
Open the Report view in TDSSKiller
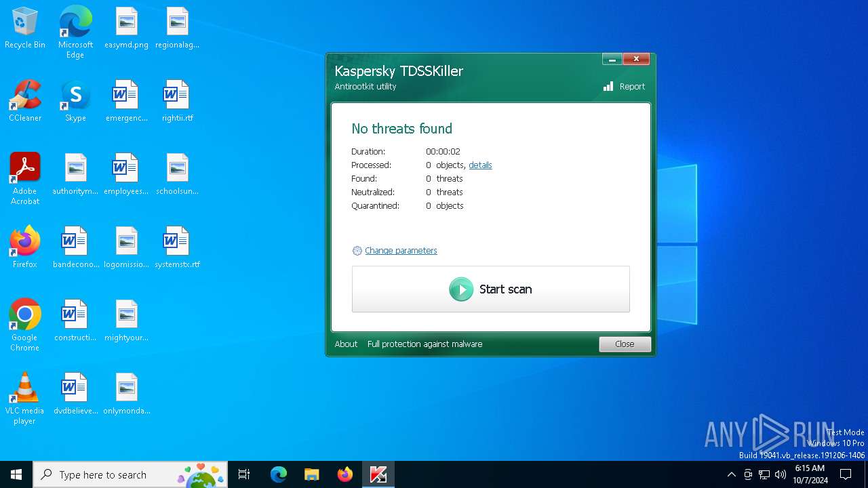[624, 87]
